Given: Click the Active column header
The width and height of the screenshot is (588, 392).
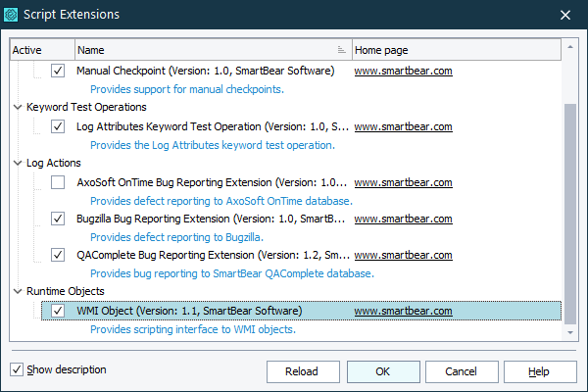Looking at the screenshot, I should (41, 49).
